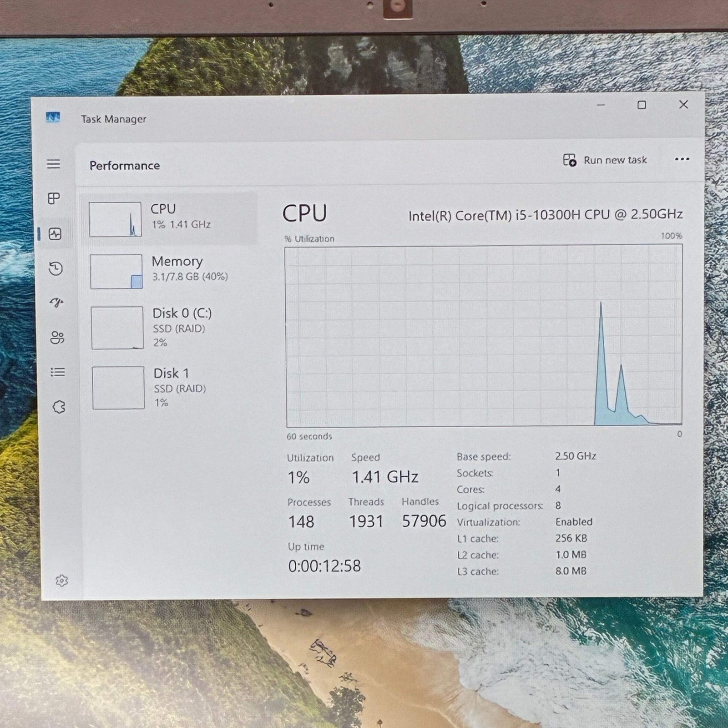This screenshot has width=728, height=728.
Task: Click the 60 seconds graph label
Action: click(309, 436)
